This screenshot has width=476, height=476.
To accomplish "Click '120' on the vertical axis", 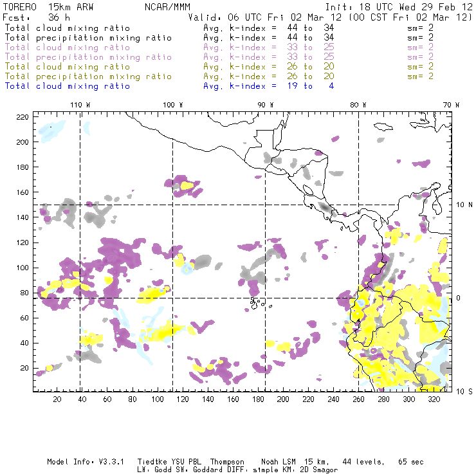I will [x=23, y=243].
